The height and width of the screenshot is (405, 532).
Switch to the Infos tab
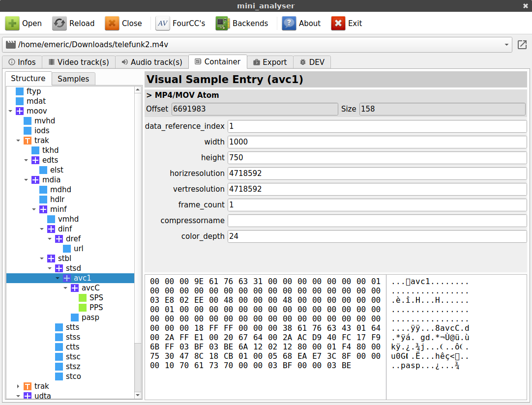click(22, 62)
